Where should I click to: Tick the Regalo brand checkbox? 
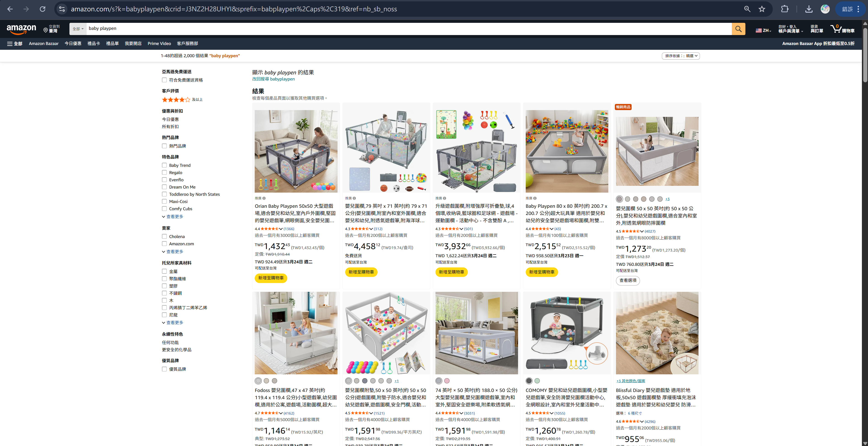pos(164,173)
